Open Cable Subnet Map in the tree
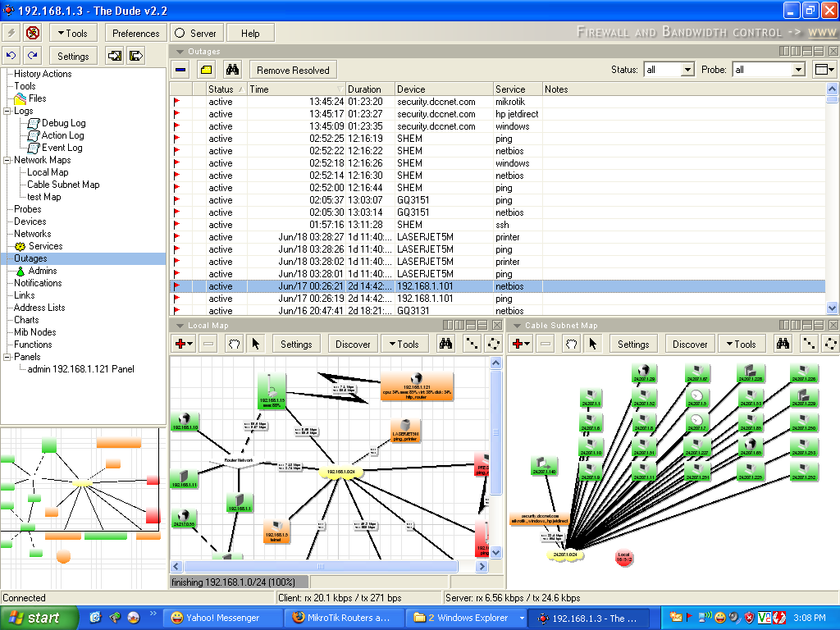The width and height of the screenshot is (840, 630). click(x=63, y=185)
